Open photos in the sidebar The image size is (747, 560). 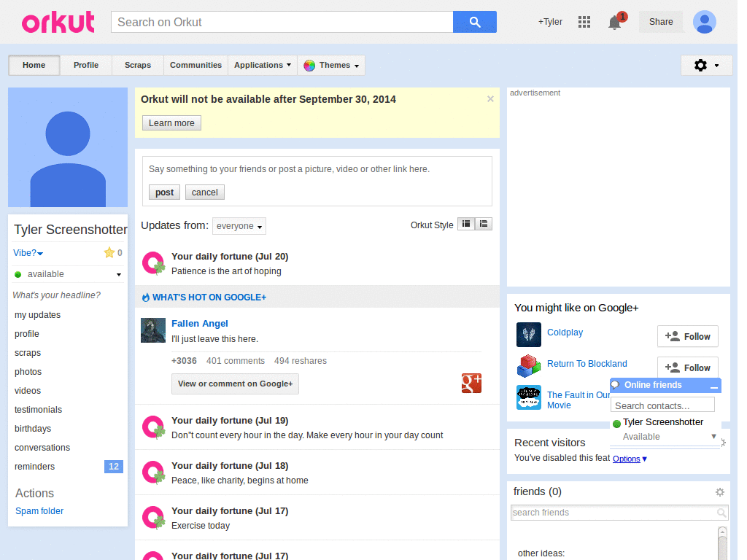(x=28, y=371)
